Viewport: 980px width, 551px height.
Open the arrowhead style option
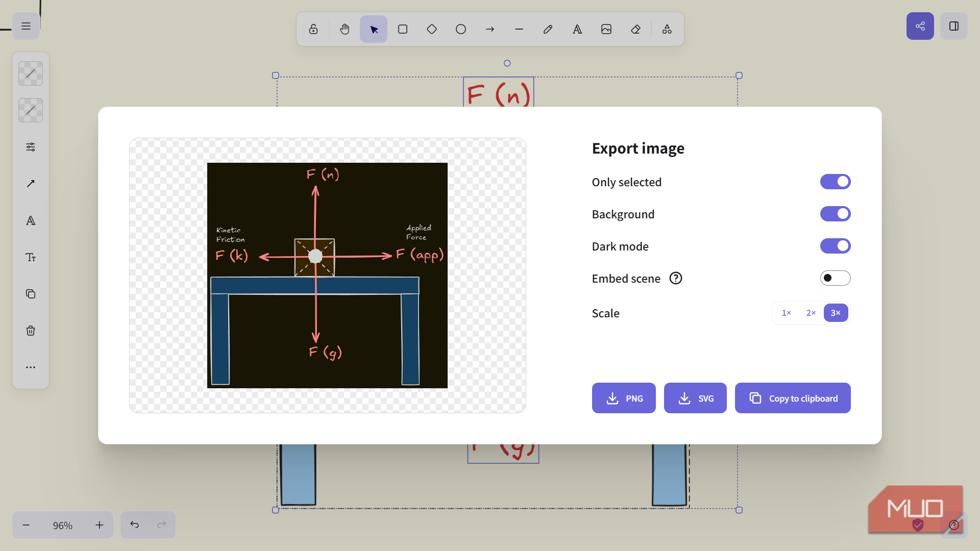31,184
